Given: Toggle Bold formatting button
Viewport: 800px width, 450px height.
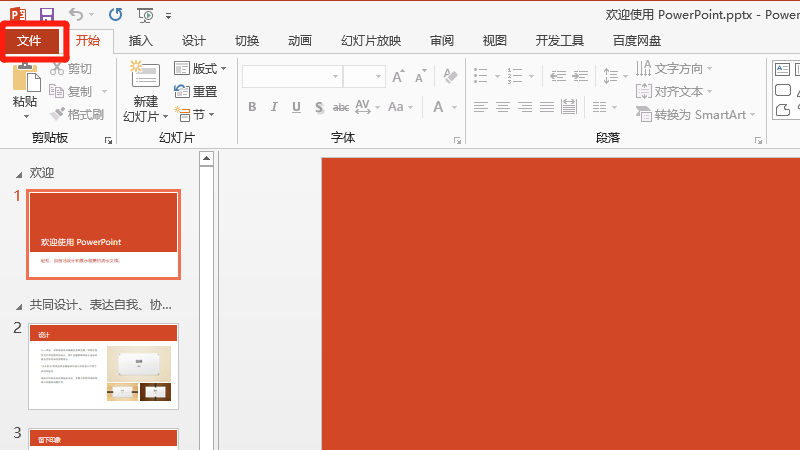Looking at the screenshot, I should point(252,107).
